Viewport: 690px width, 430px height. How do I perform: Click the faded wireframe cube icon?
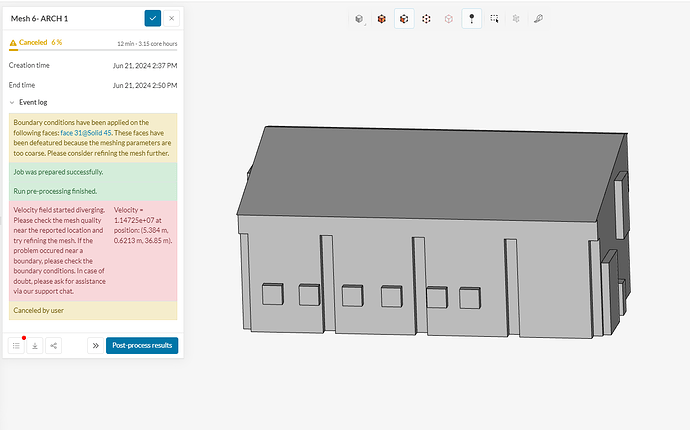[x=448, y=19]
